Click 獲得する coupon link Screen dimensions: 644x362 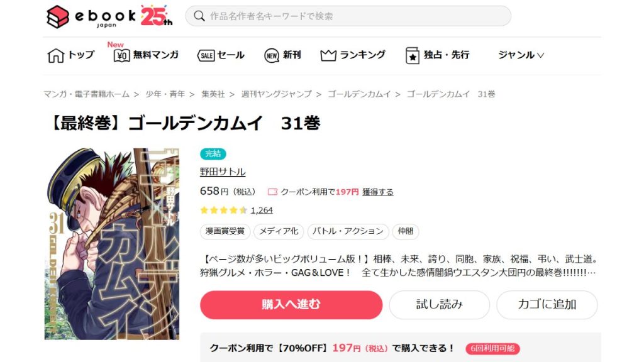point(377,192)
